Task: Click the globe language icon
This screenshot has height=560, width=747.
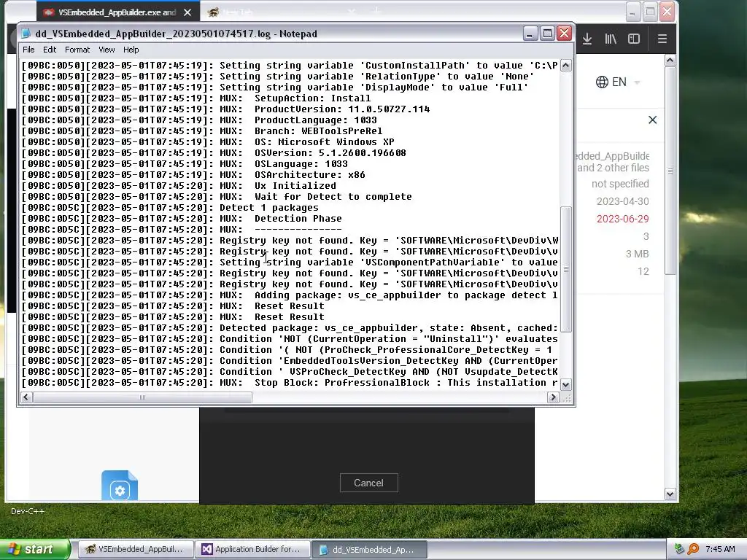Action: [602, 82]
